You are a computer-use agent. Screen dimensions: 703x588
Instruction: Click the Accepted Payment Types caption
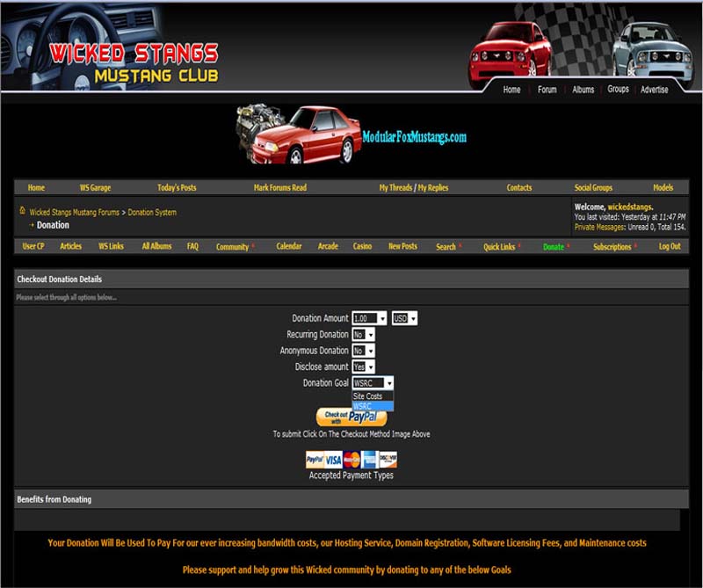(x=351, y=475)
